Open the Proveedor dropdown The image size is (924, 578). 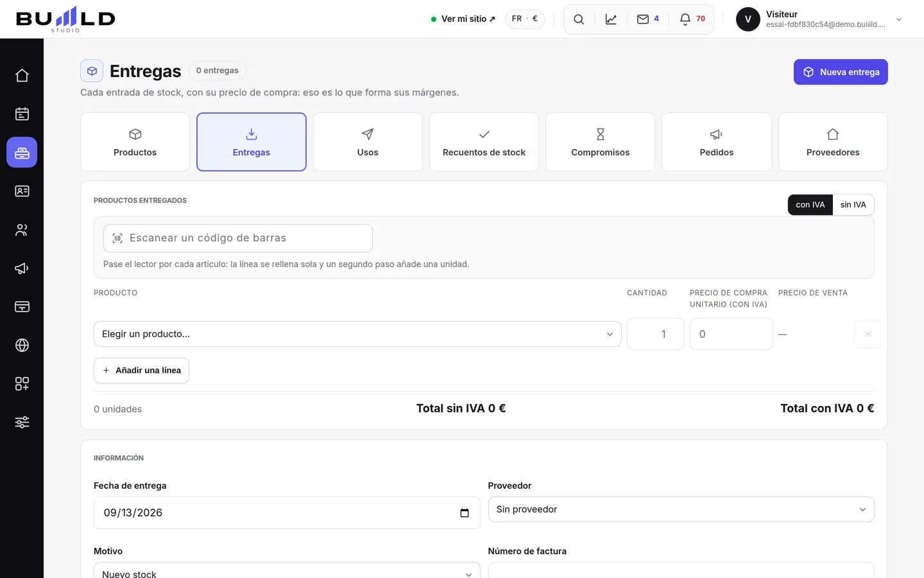(x=681, y=509)
